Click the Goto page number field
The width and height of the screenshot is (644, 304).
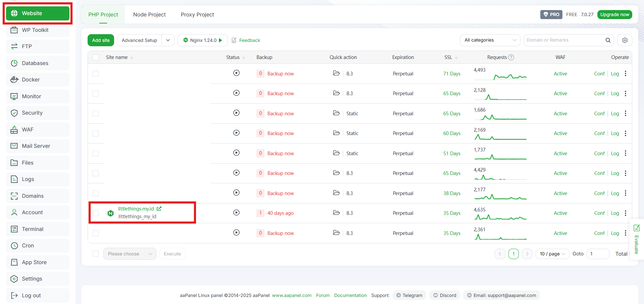(598, 254)
